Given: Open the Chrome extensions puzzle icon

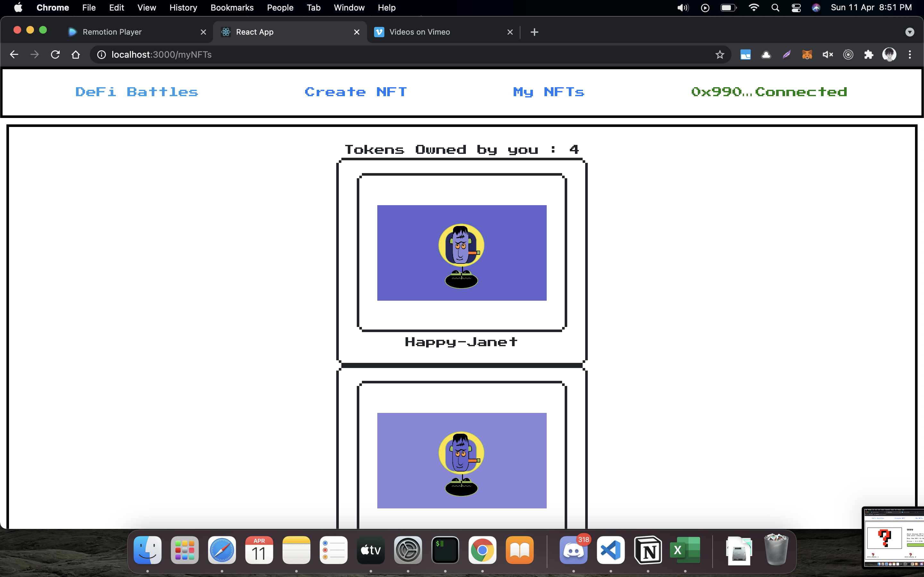Looking at the screenshot, I should click(x=868, y=54).
